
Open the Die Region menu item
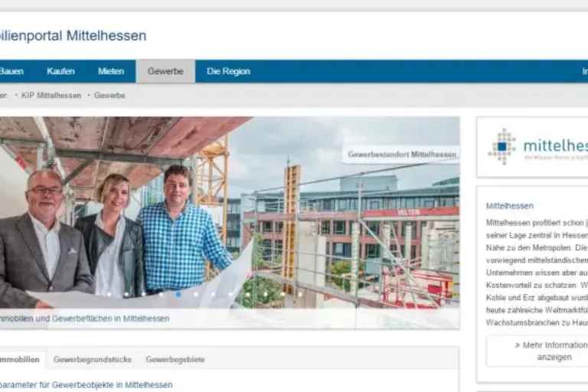(228, 71)
